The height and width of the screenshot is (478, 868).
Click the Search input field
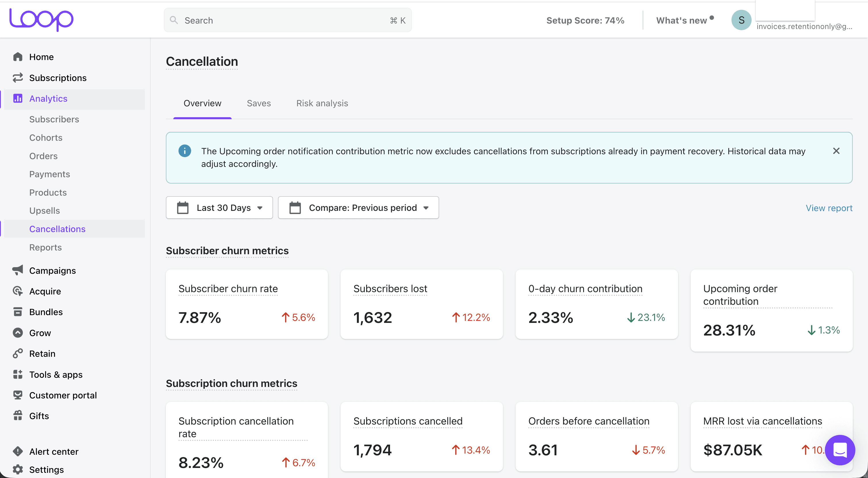(287, 20)
